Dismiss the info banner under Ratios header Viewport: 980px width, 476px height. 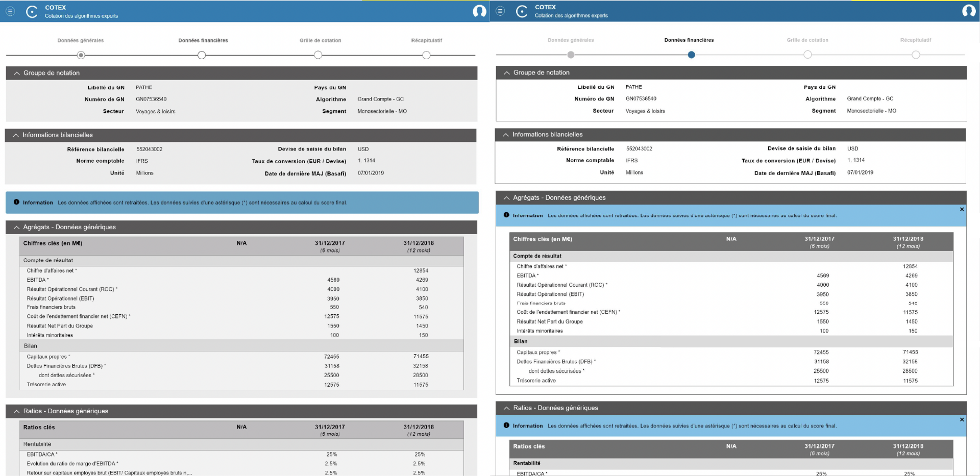[x=962, y=419]
